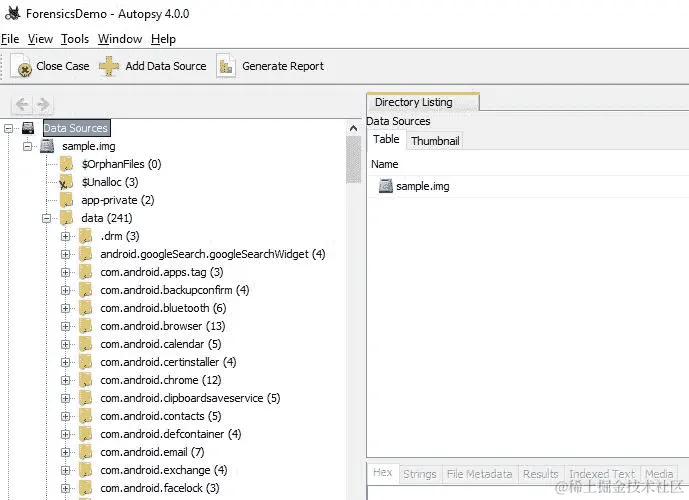
Task: Select the Directory Listing tab
Action: [423, 102]
